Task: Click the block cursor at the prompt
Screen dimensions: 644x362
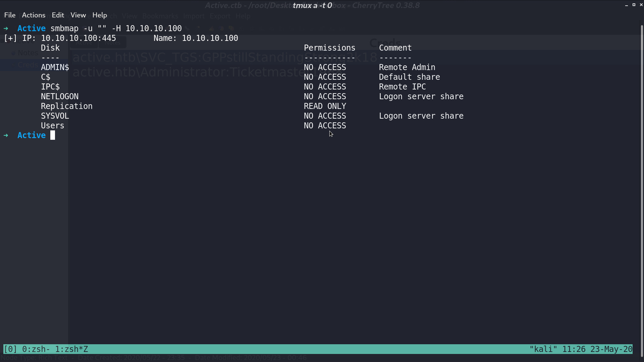Action: (x=53, y=135)
